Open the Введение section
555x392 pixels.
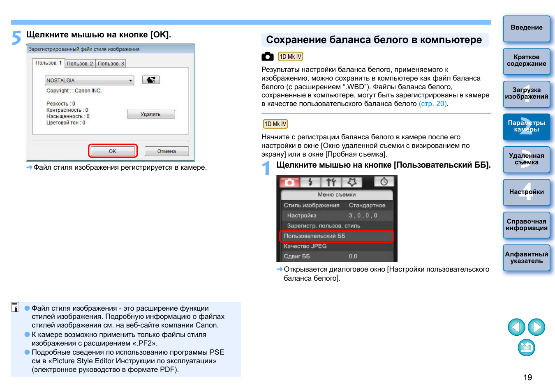point(527,28)
